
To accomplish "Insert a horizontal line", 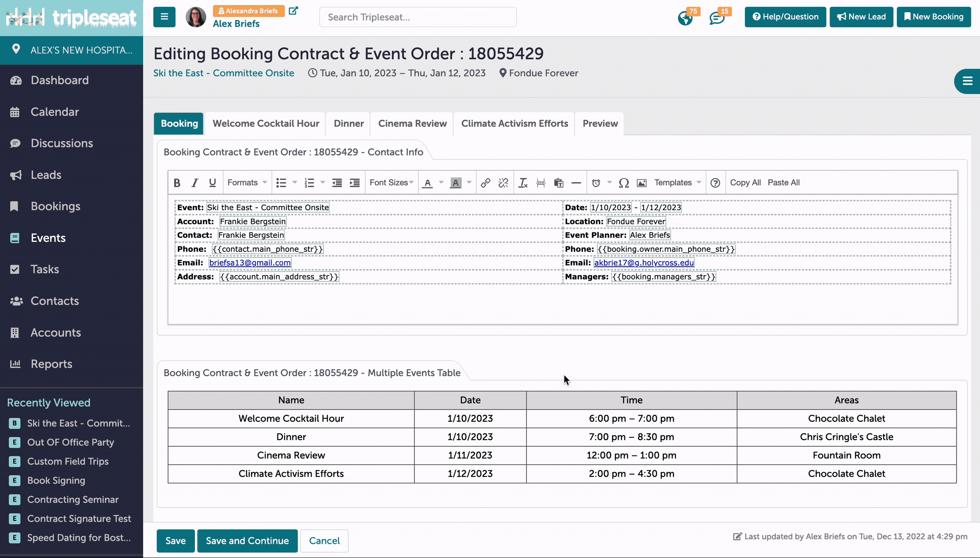I will (576, 183).
